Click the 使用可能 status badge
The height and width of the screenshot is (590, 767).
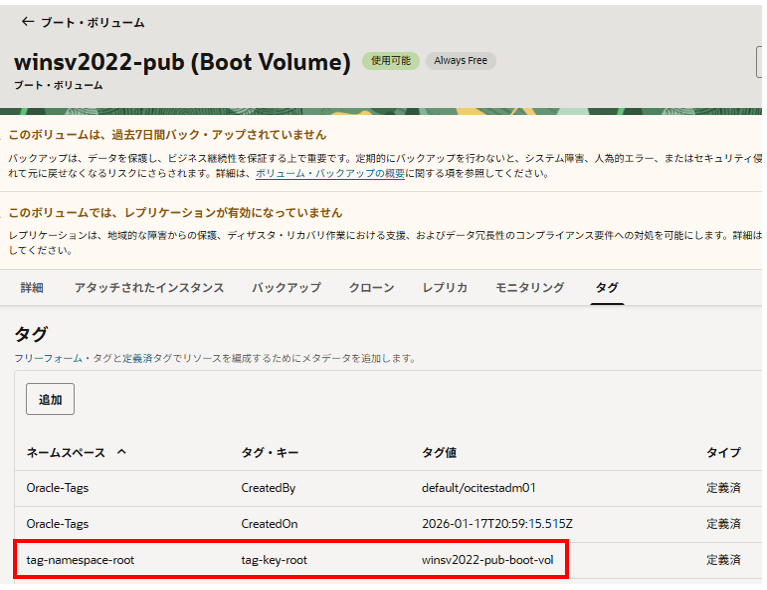[x=390, y=61]
